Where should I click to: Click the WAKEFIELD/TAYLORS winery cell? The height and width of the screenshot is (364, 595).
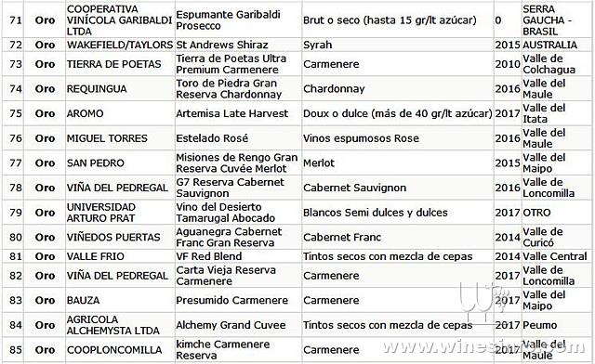(x=120, y=45)
